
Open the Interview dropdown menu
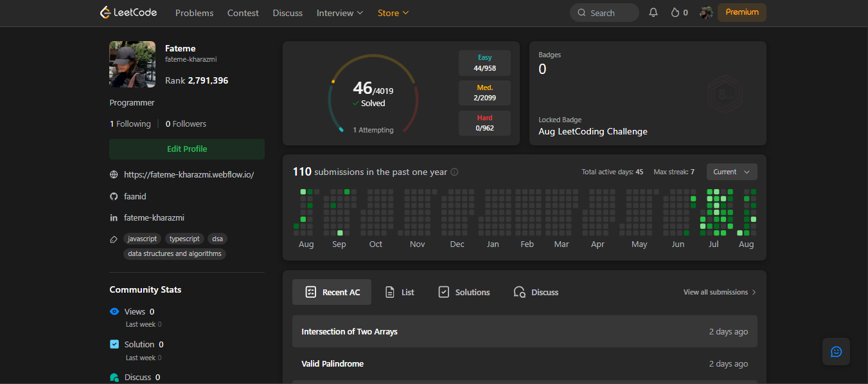(x=340, y=13)
